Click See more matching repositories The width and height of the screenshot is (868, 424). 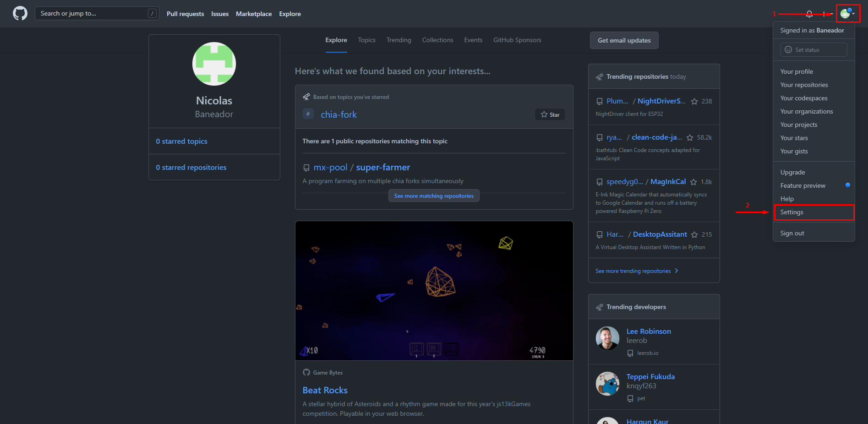[434, 196]
